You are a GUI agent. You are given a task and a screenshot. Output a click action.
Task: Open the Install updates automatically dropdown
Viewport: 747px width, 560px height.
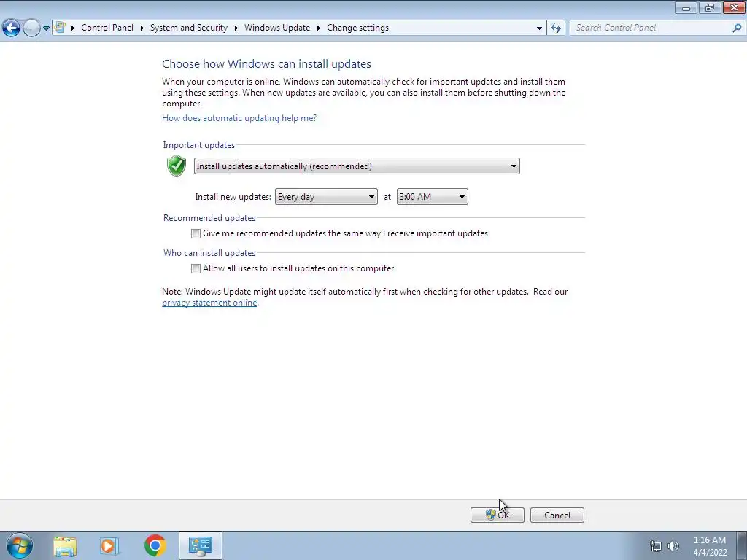[x=357, y=166]
